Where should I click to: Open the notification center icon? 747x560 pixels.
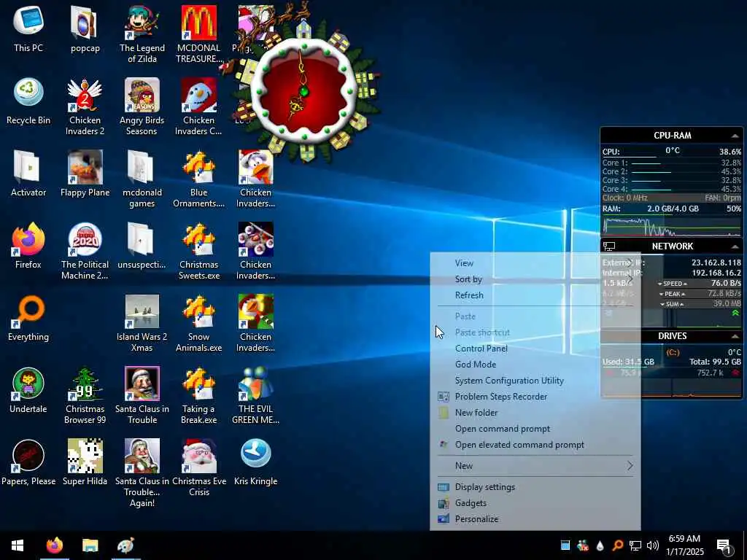point(724,547)
